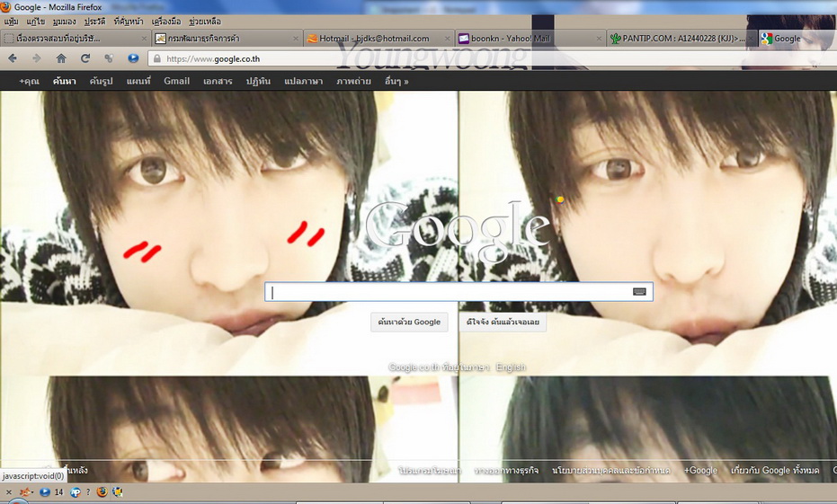The width and height of the screenshot is (837, 504).
Task: Click the blue IP add-on icon in the status bar
Action: pyautogui.click(x=76, y=492)
